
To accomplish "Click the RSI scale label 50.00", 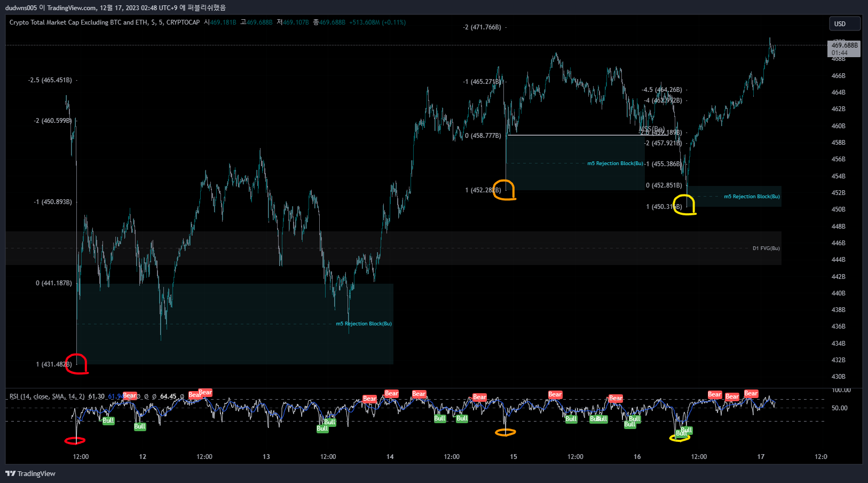I will [840, 408].
